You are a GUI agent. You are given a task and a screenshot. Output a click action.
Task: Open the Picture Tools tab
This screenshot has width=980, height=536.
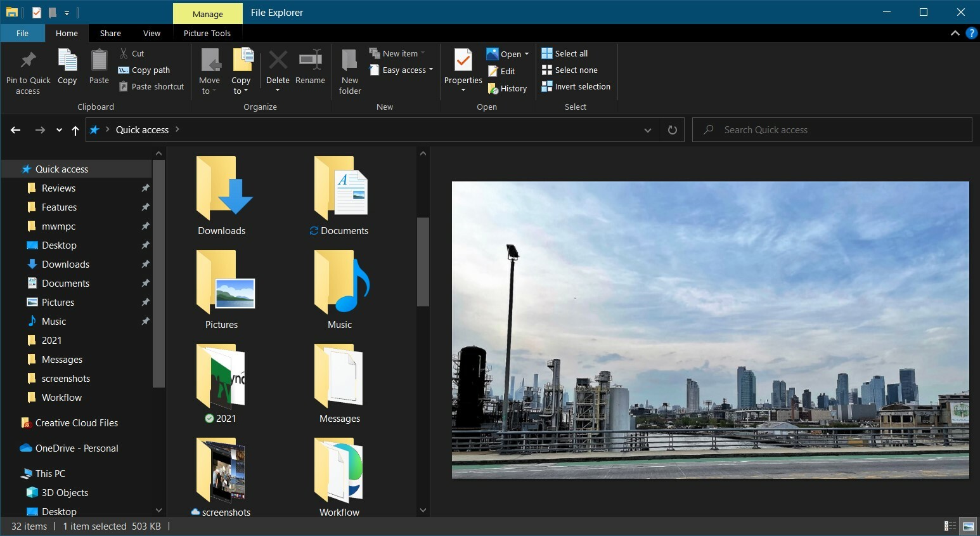[207, 33]
